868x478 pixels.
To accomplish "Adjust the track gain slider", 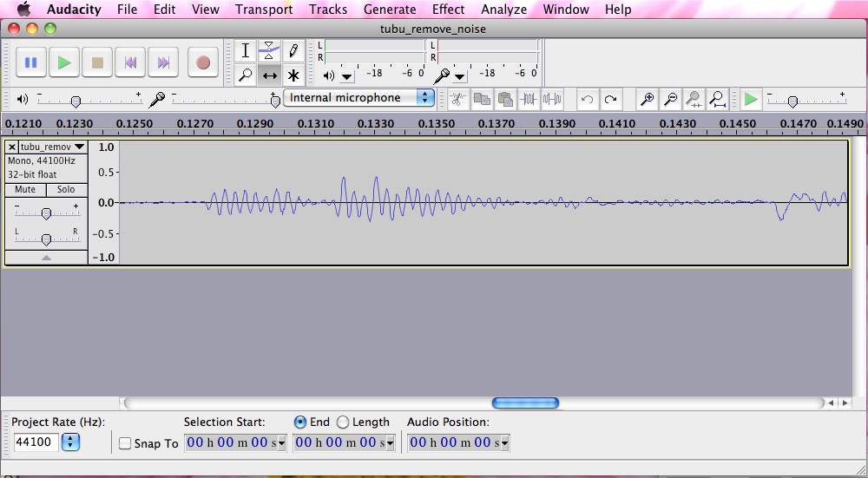I will 47,213.
